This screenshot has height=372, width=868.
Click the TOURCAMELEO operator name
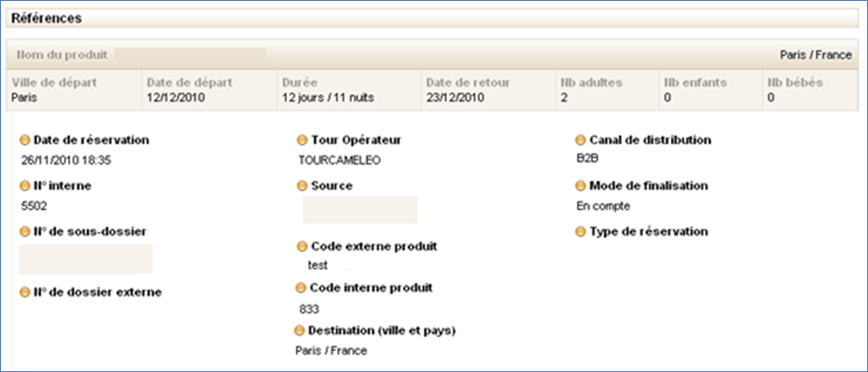point(337,159)
